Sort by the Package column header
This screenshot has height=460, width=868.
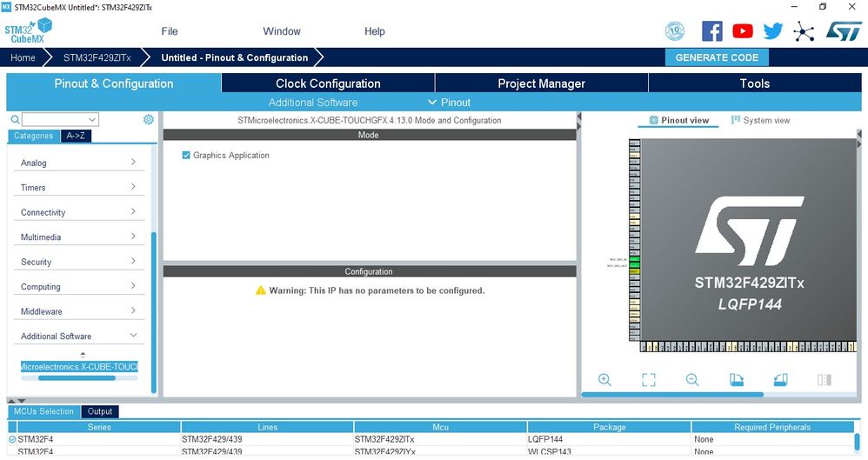(610, 427)
